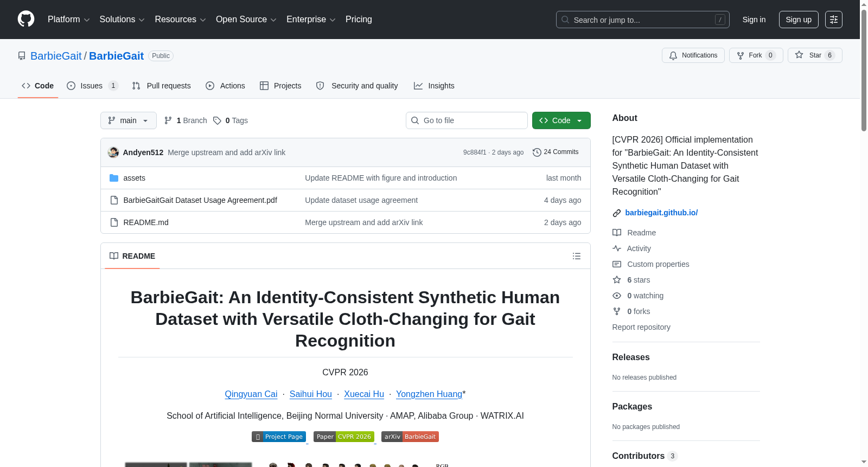Image resolution: width=868 pixels, height=467 pixels.
Task: Click the Custom properties icon
Action: (617, 264)
